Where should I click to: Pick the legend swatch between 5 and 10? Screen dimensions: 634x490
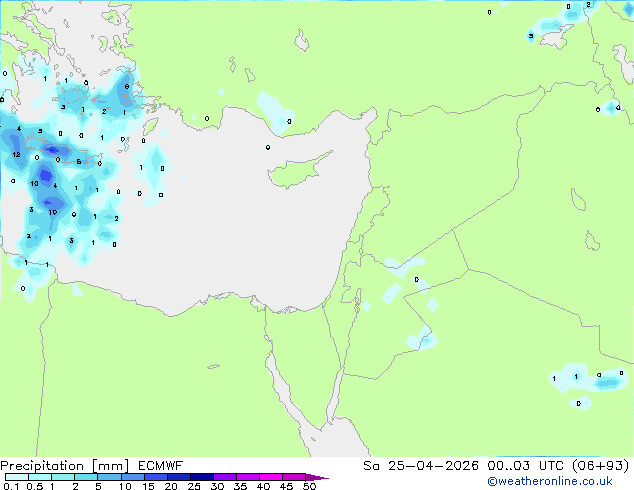109,477
